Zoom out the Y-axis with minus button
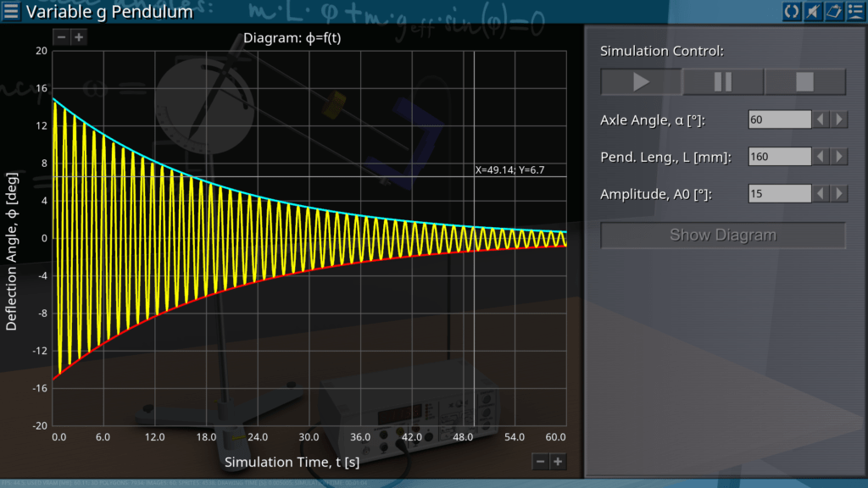 [x=61, y=37]
